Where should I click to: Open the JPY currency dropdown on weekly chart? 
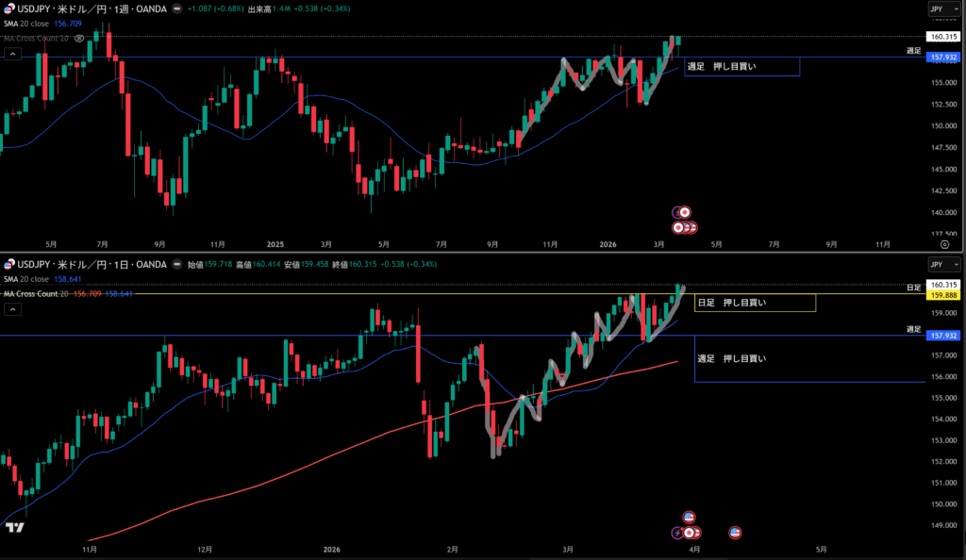point(944,8)
